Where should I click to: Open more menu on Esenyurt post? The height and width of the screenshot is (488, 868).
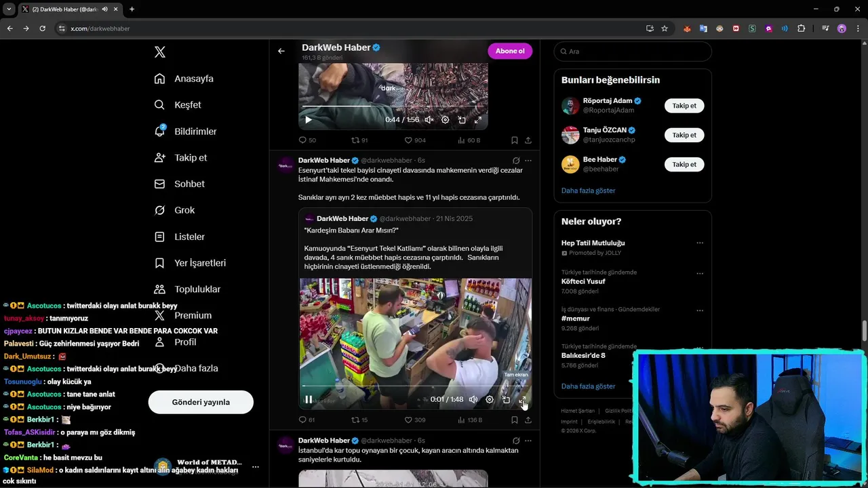(x=528, y=161)
